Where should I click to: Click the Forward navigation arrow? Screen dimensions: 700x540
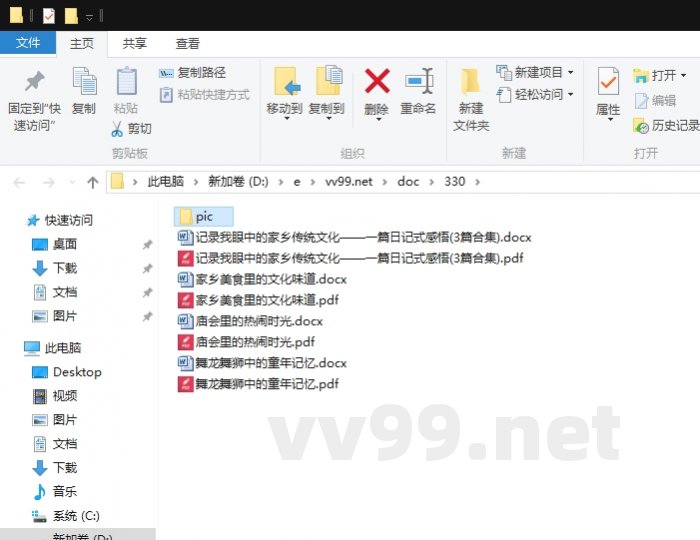48,183
